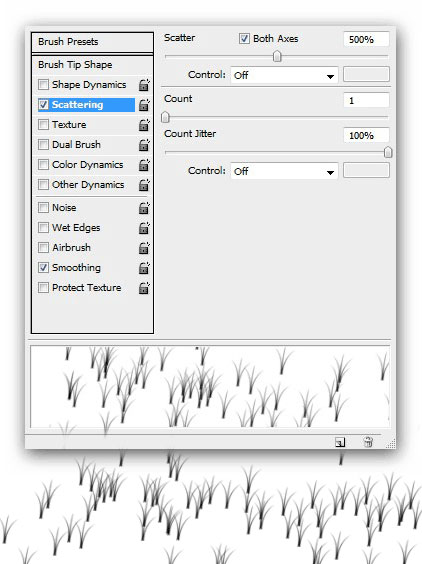The image size is (422, 564).
Task: Toggle lock icon for Dual Brush
Action: pyautogui.click(x=144, y=145)
